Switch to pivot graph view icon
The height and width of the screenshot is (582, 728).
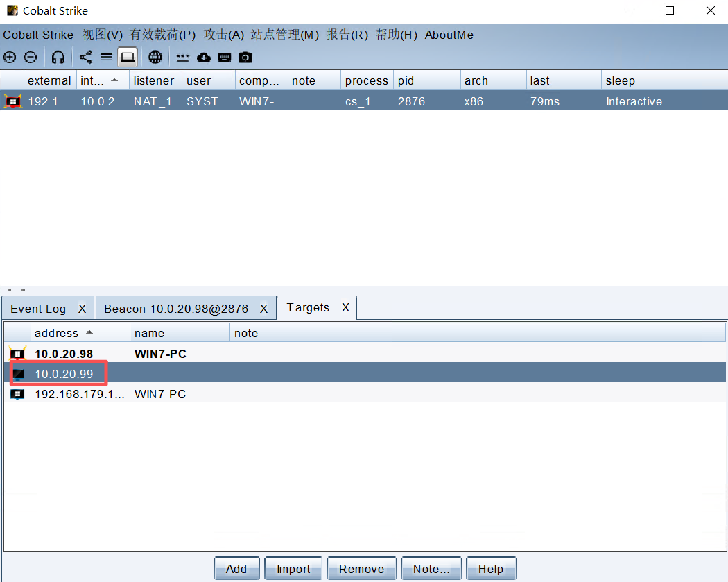[x=85, y=57]
